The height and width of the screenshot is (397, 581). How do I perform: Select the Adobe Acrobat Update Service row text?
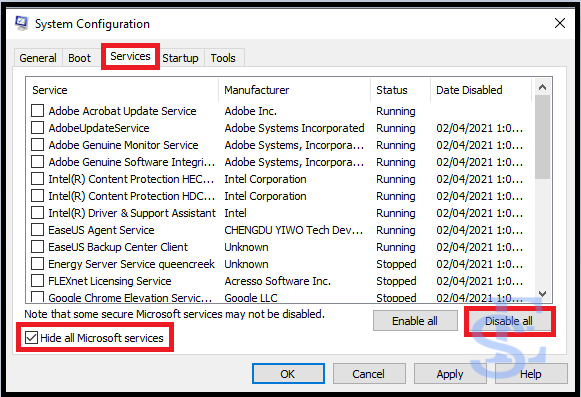[x=122, y=111]
